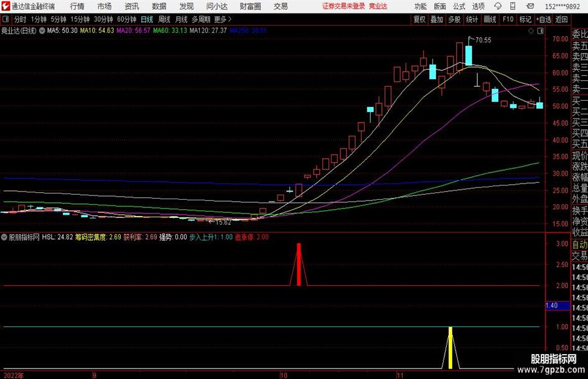Open the 数据 menu
This screenshot has width=588, height=379.
159,6
